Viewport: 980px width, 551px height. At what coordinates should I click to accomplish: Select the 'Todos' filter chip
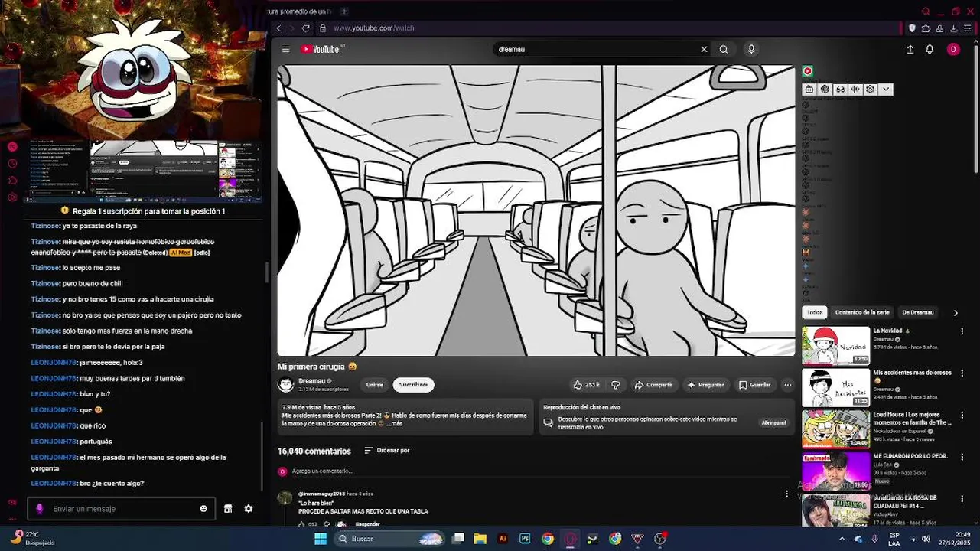(815, 312)
